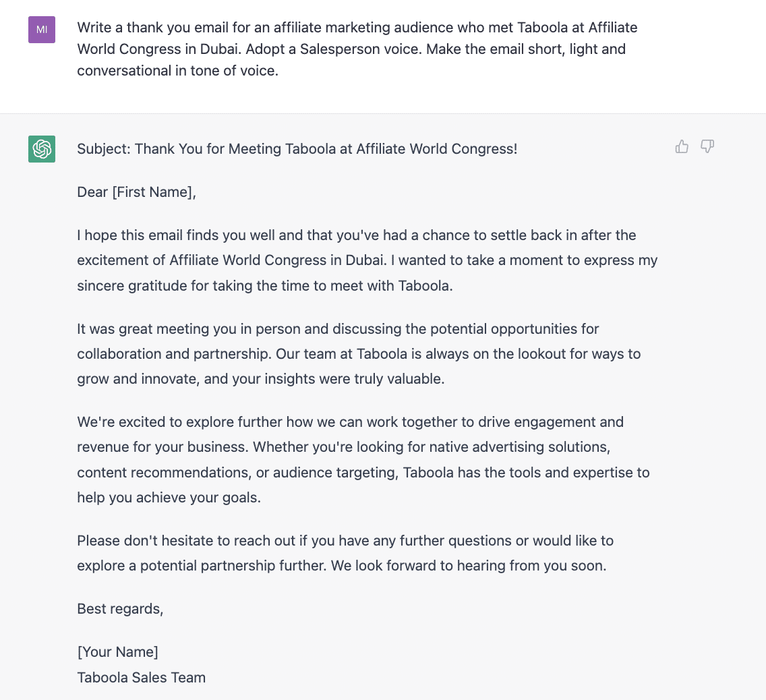Click the thumbs down feedback icon
The height and width of the screenshot is (700, 766).
[x=707, y=146]
